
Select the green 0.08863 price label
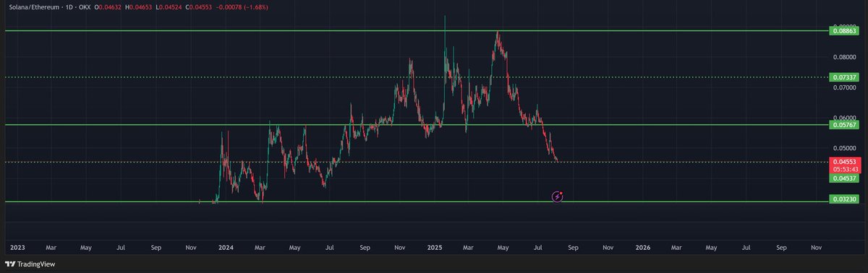click(x=845, y=30)
